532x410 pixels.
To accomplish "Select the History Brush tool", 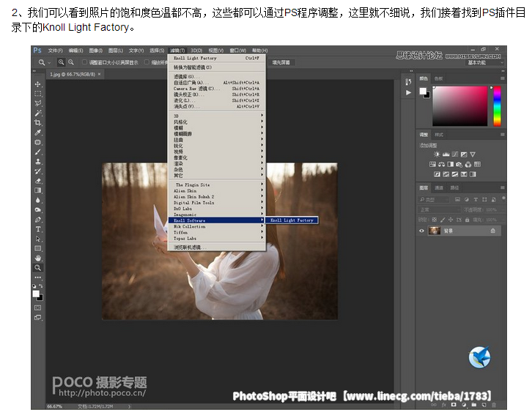I will (x=37, y=171).
